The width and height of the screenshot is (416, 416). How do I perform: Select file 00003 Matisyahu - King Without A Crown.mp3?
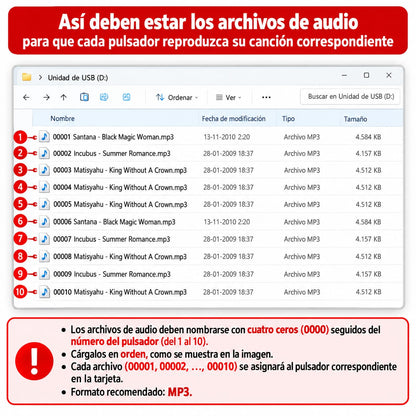120,170
